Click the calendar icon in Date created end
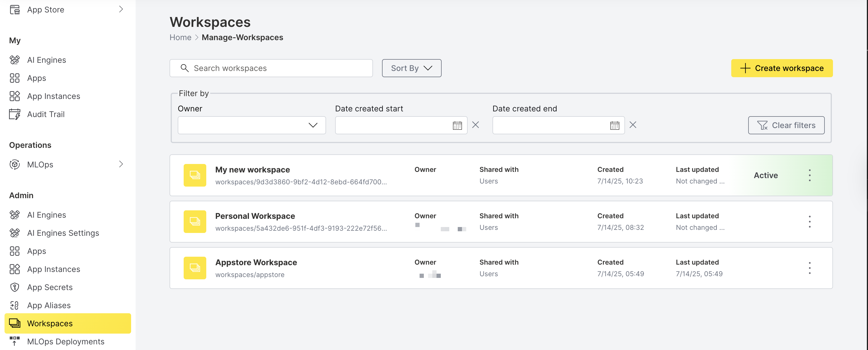The image size is (868, 350). (614, 126)
